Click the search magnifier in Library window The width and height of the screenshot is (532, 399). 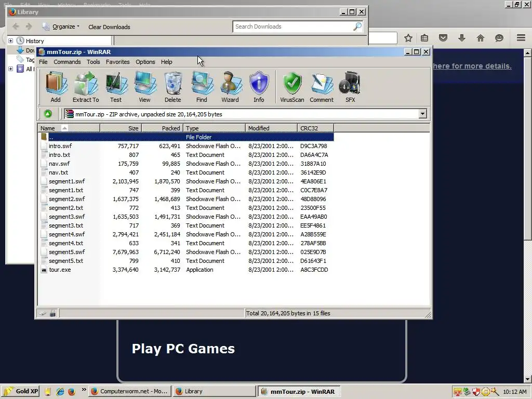coord(357,26)
